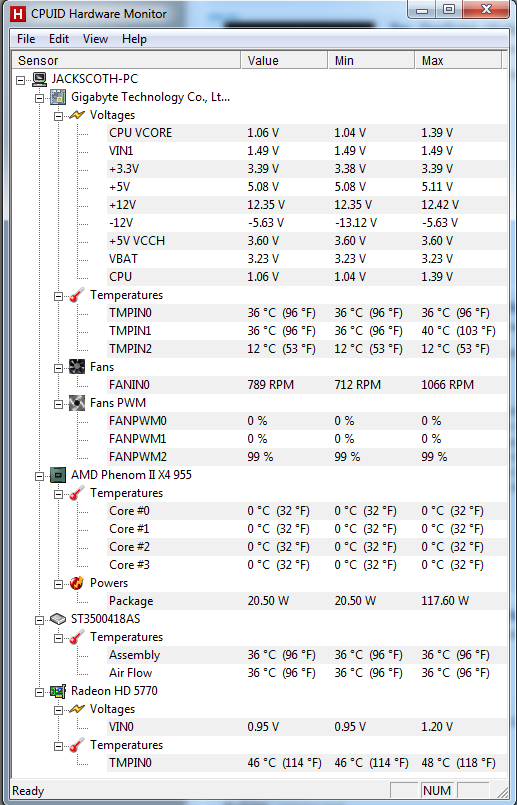Select the Core #3 temperature row
The height and width of the screenshot is (805, 517).
[307, 565]
